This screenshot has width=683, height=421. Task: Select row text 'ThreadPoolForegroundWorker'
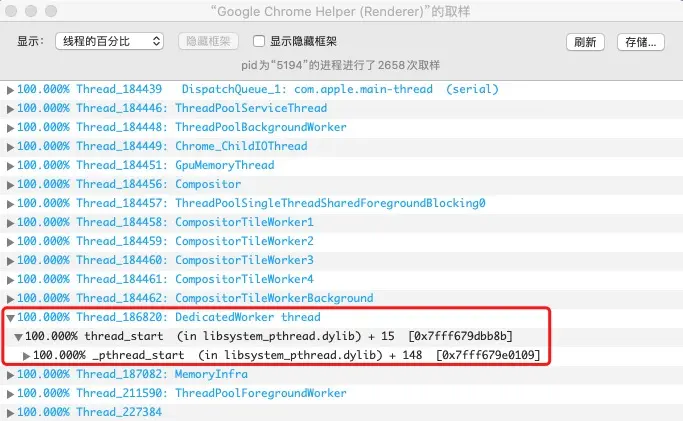pos(260,393)
